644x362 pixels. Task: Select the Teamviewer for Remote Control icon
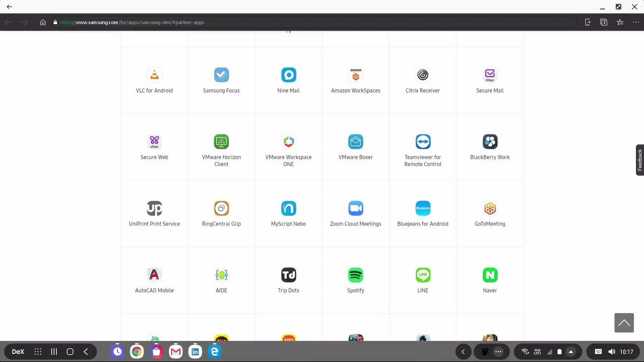point(423,141)
